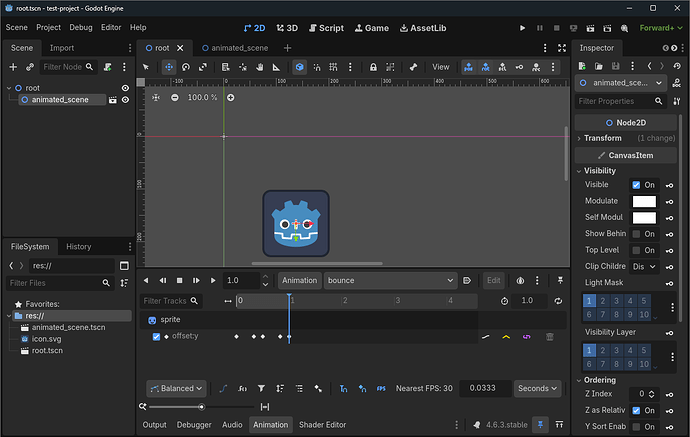Click the Add Child Node plus icon
Screen dimensions: 690x437
click(x=13, y=67)
